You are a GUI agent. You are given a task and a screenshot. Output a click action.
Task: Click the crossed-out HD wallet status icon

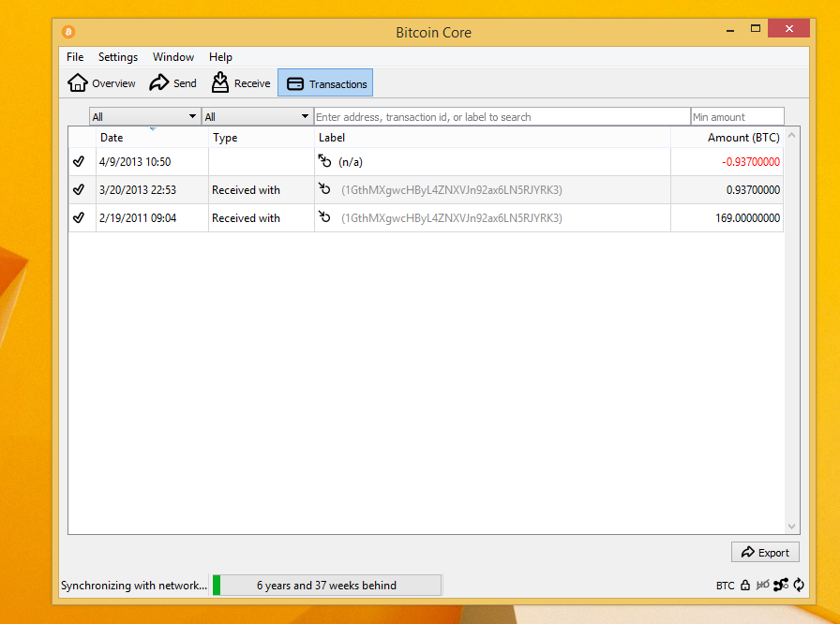click(762, 585)
